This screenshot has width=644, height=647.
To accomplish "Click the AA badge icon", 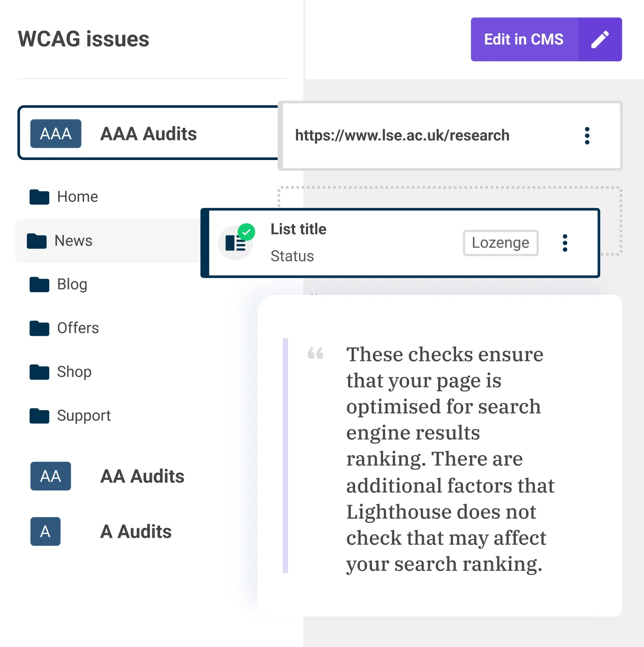I will tap(50, 476).
